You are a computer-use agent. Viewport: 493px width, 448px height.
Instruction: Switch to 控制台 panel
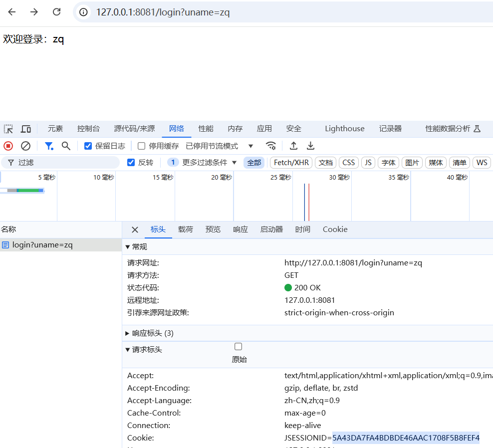[x=88, y=129]
